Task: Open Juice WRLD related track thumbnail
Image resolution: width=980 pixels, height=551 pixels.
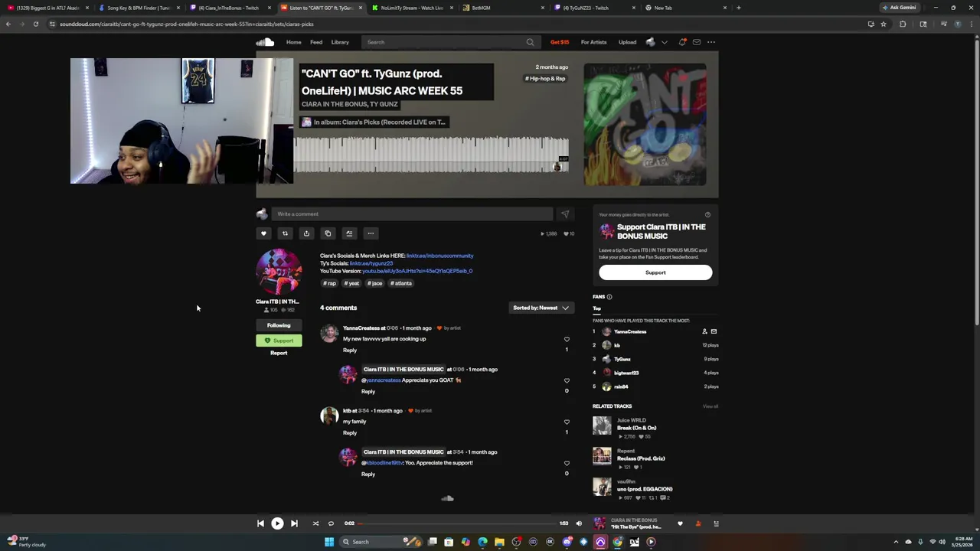Action: pyautogui.click(x=602, y=425)
